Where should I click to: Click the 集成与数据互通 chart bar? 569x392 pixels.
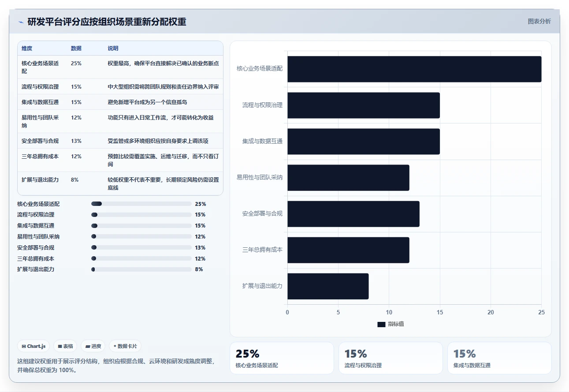pos(364,142)
